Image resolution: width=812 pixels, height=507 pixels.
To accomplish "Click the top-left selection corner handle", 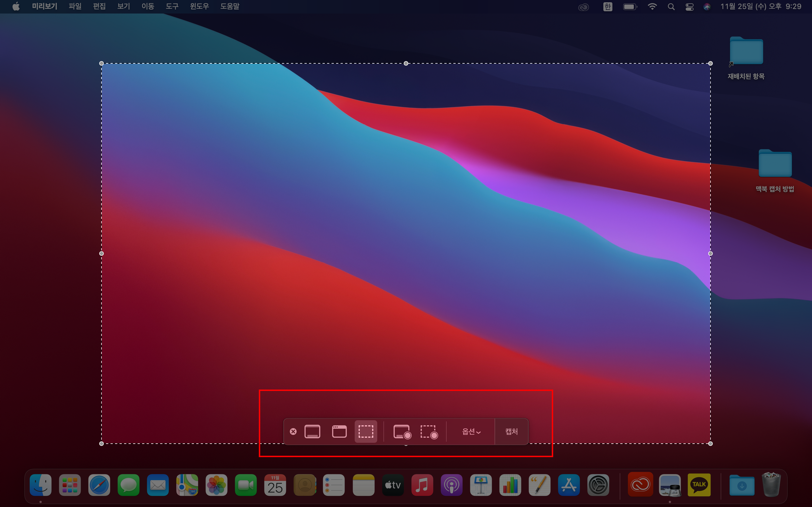I will pyautogui.click(x=102, y=63).
